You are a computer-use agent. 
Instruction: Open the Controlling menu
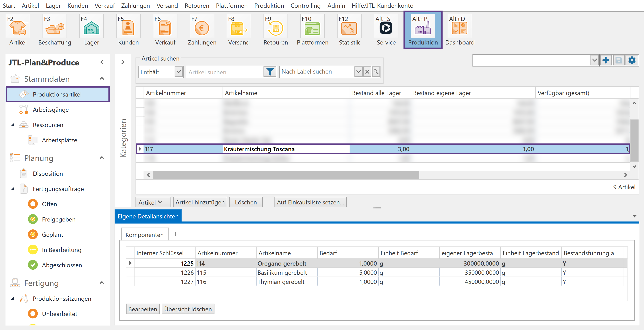pos(305,5)
